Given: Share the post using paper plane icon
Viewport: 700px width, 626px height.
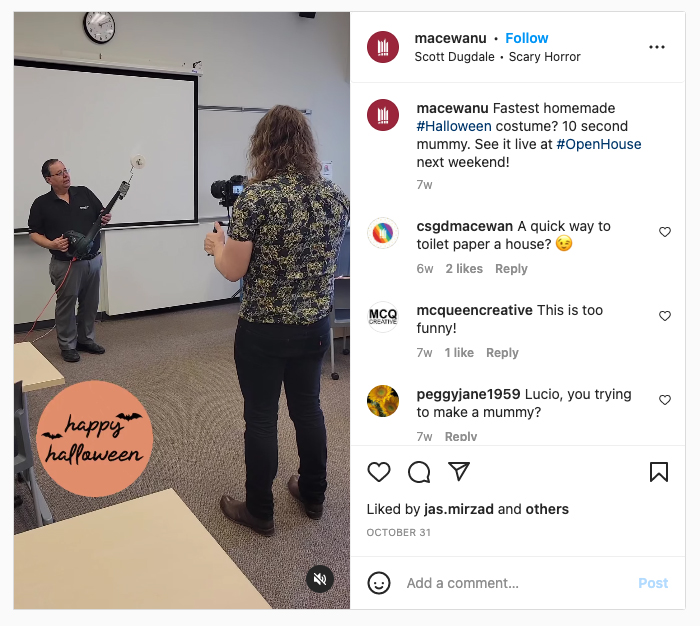Looking at the screenshot, I should tap(458, 471).
